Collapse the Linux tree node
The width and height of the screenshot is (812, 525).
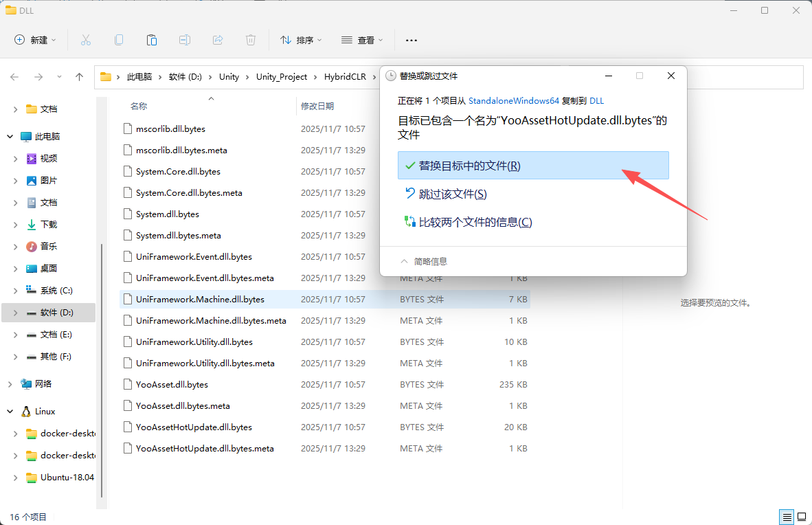[x=10, y=412]
